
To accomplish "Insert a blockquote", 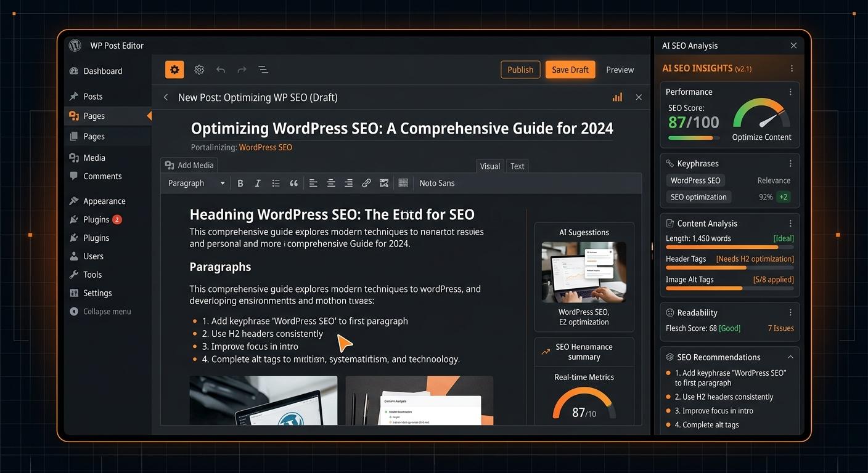I will tap(293, 183).
